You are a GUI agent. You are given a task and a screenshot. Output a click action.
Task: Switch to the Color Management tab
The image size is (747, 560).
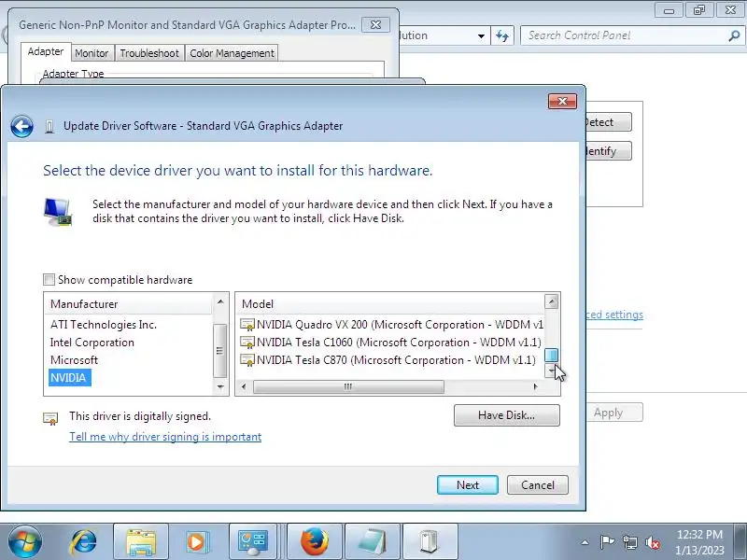(x=232, y=53)
